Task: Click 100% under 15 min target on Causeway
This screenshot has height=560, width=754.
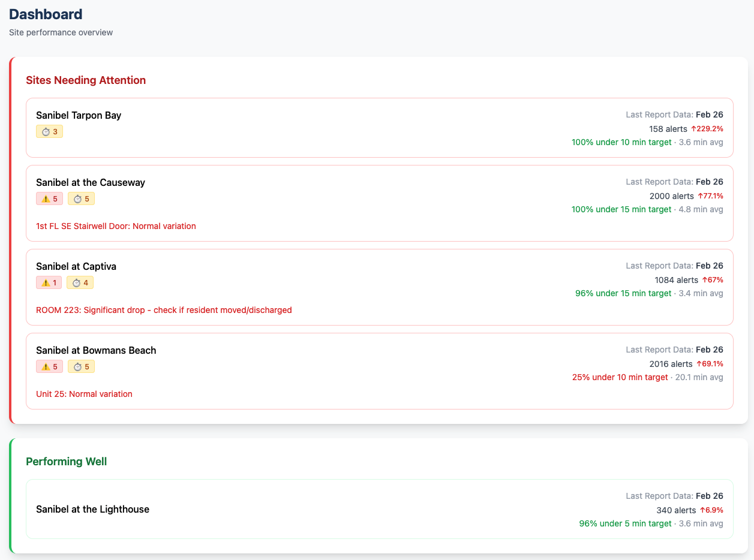Action: pyautogui.click(x=621, y=209)
